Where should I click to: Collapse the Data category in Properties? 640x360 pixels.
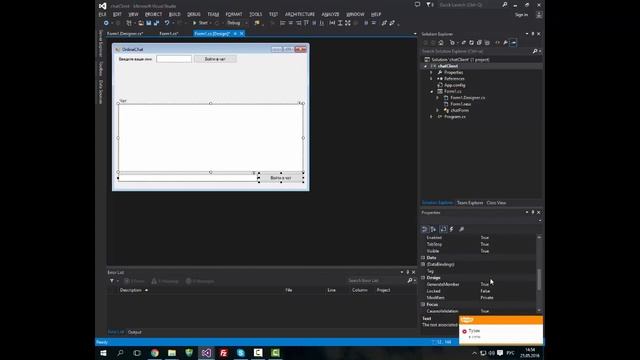(423, 258)
